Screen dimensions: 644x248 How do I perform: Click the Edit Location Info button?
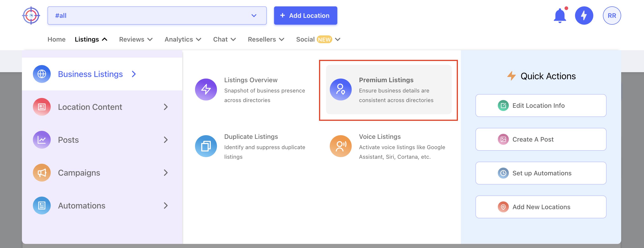coord(541,106)
